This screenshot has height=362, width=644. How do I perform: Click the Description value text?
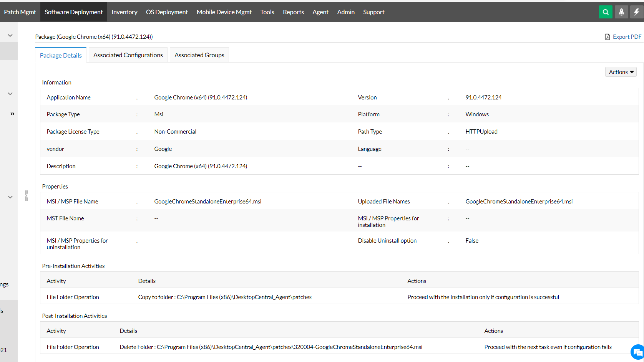pos(201,166)
